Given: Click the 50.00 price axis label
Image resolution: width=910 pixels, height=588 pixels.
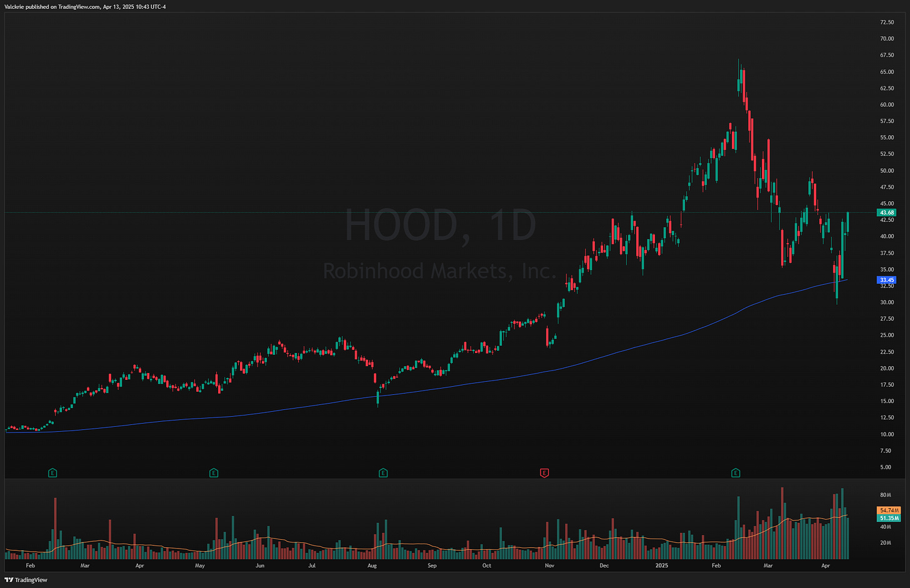Looking at the screenshot, I should coord(887,171).
